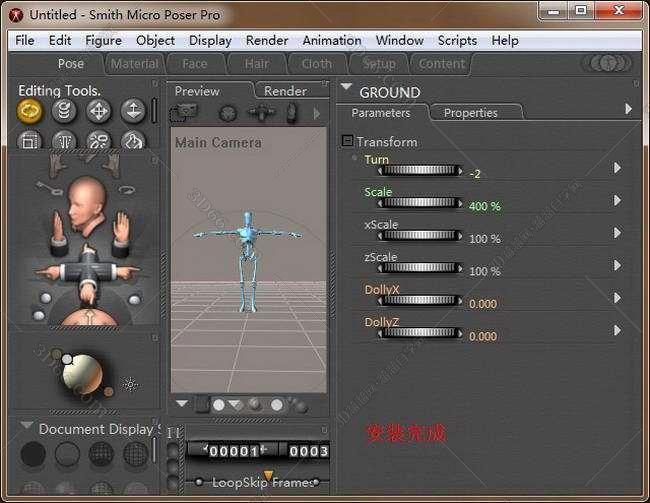650x503 pixels.
Task: Switch to the Face room tab
Action: tap(194, 64)
